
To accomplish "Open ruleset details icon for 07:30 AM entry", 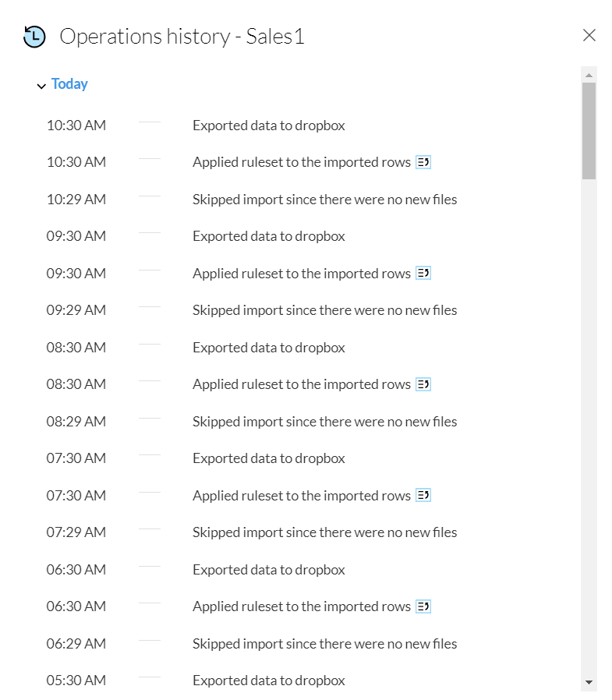I will coord(423,496).
